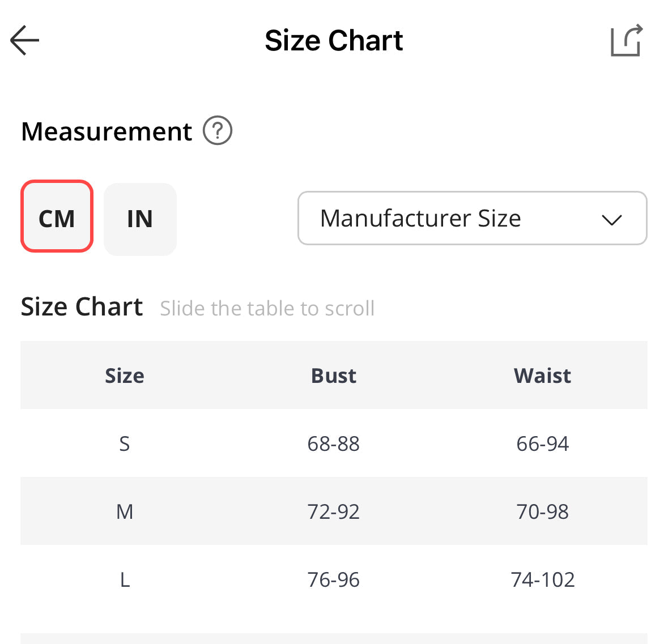Tap bust value 76-96
This screenshot has height=644, width=668.
coord(333,579)
